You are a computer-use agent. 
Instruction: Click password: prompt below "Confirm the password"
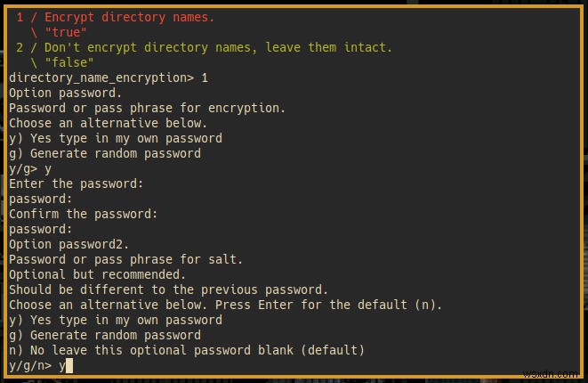(41, 229)
